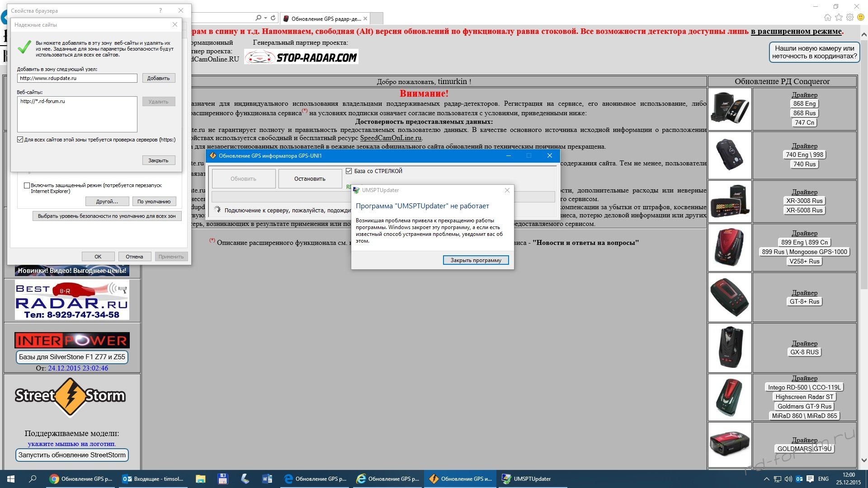
Task: Toggle https server verification checkbox
Action: tap(20, 140)
